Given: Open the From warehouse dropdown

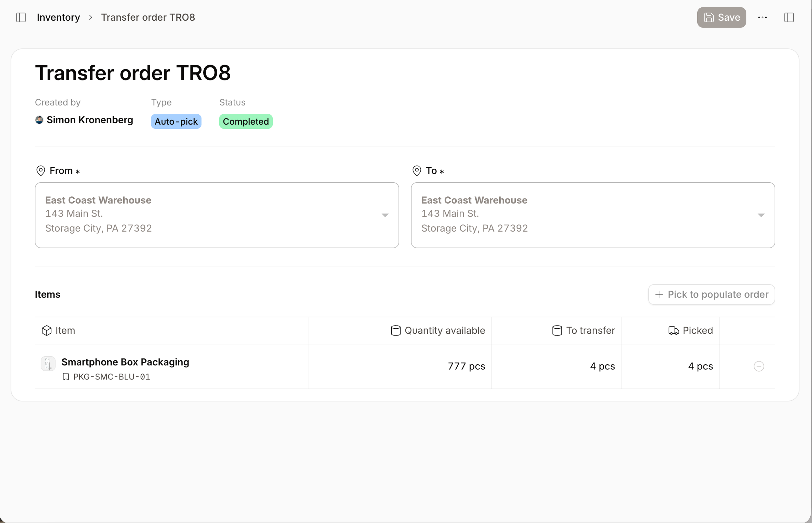Looking at the screenshot, I should pos(217,215).
